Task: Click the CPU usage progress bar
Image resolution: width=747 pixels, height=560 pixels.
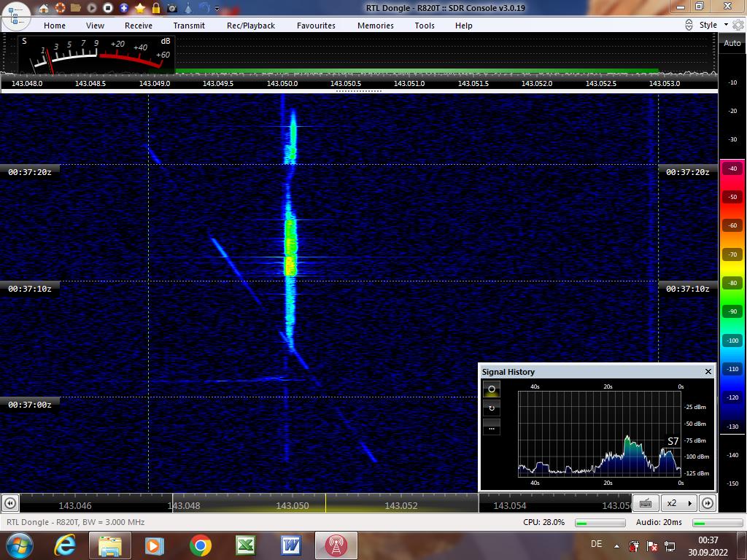Action: pyautogui.click(x=600, y=523)
